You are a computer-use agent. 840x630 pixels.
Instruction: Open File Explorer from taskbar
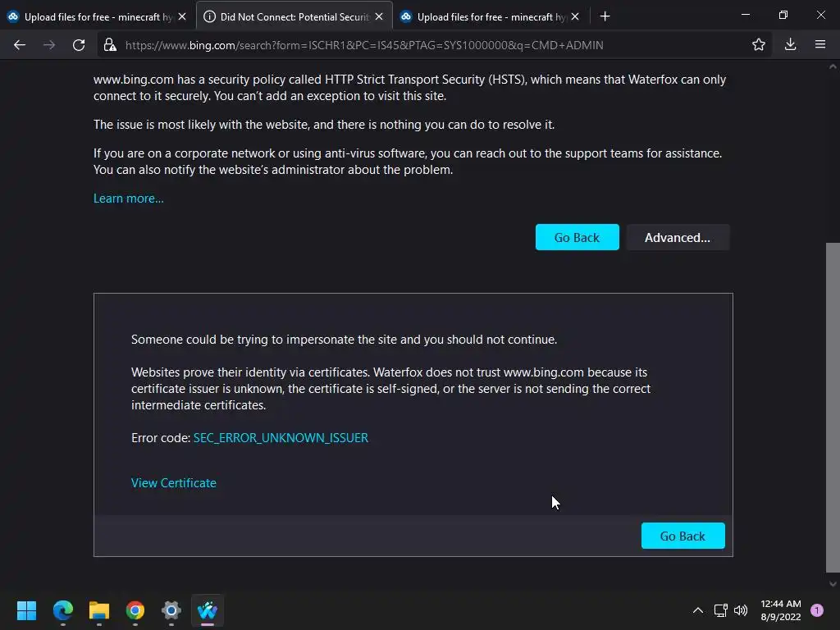point(99,610)
